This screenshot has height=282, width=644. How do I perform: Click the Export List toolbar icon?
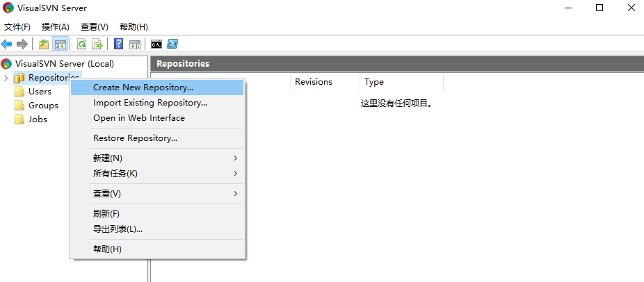point(97,44)
